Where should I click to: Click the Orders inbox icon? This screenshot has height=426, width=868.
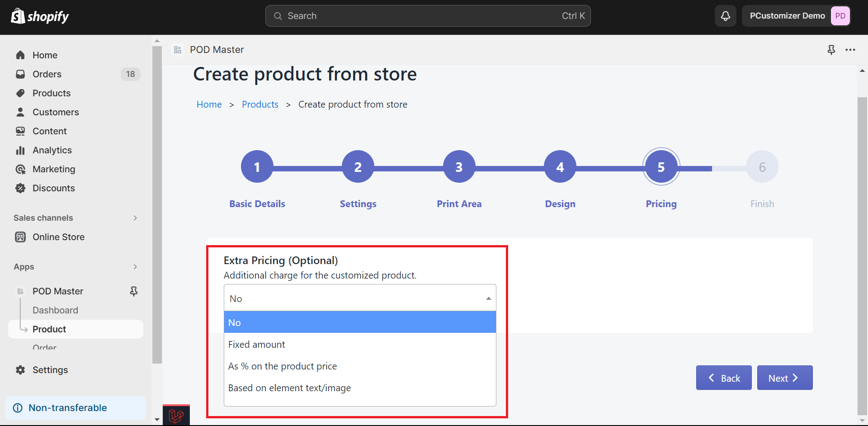pyautogui.click(x=20, y=74)
